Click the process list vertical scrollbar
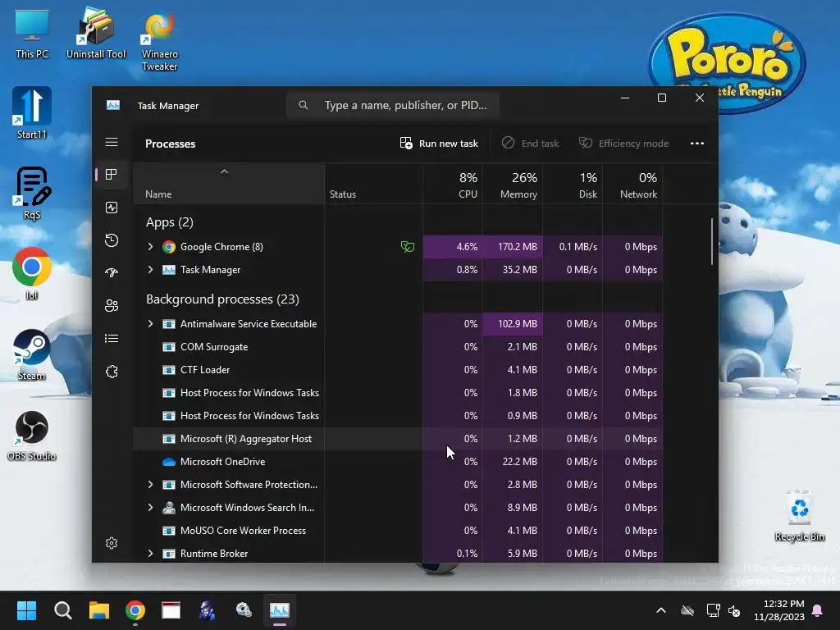 [712, 241]
